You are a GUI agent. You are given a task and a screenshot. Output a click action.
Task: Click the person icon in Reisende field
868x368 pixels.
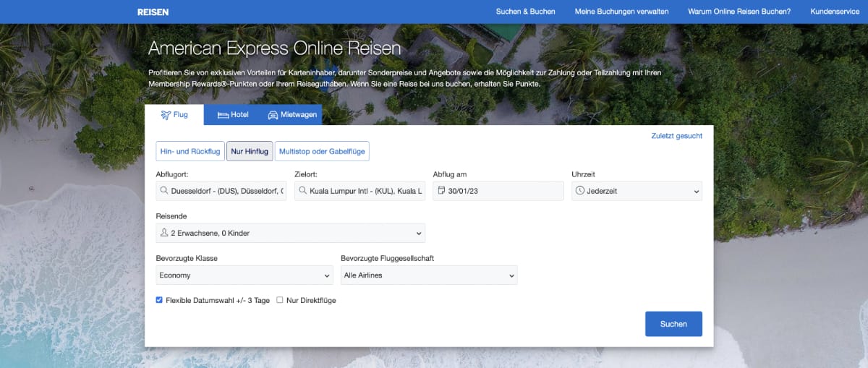click(164, 233)
